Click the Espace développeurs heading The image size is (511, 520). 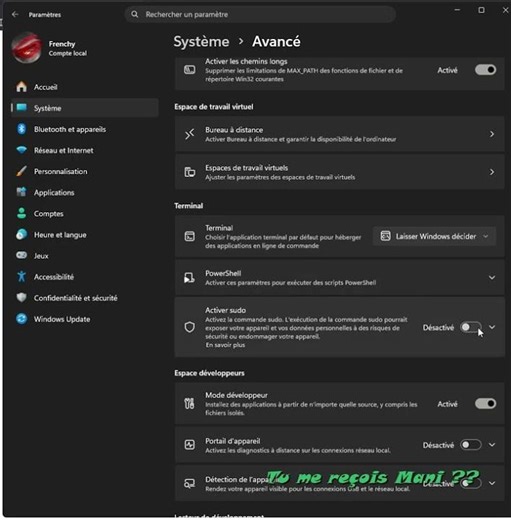[x=209, y=373]
